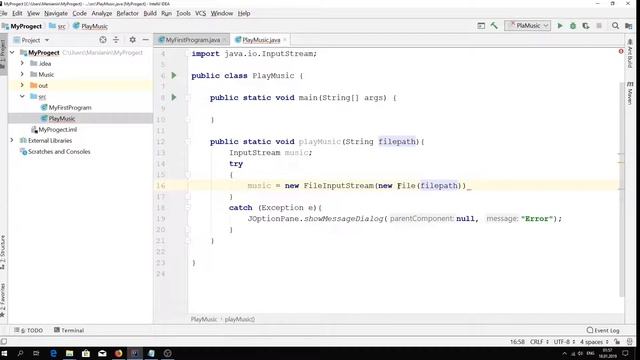Screen dimensions: 640x360
Task: Click the lock icon in the status bar
Action: coord(617,342)
